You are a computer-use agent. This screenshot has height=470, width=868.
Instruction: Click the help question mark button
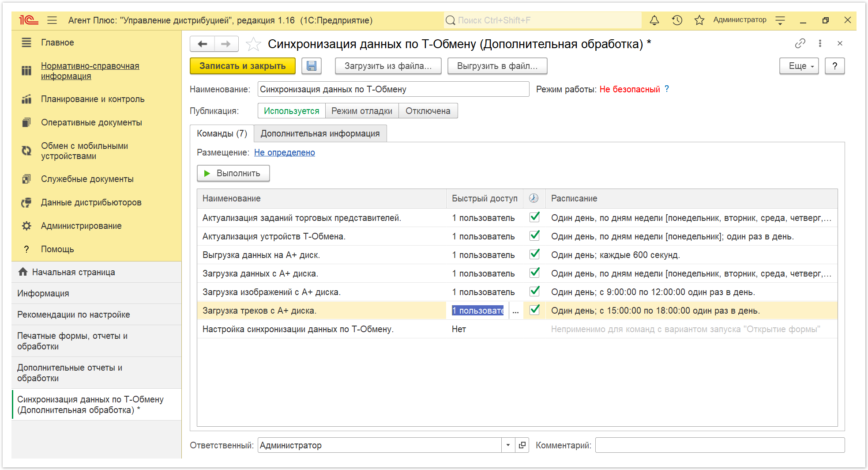pos(834,66)
